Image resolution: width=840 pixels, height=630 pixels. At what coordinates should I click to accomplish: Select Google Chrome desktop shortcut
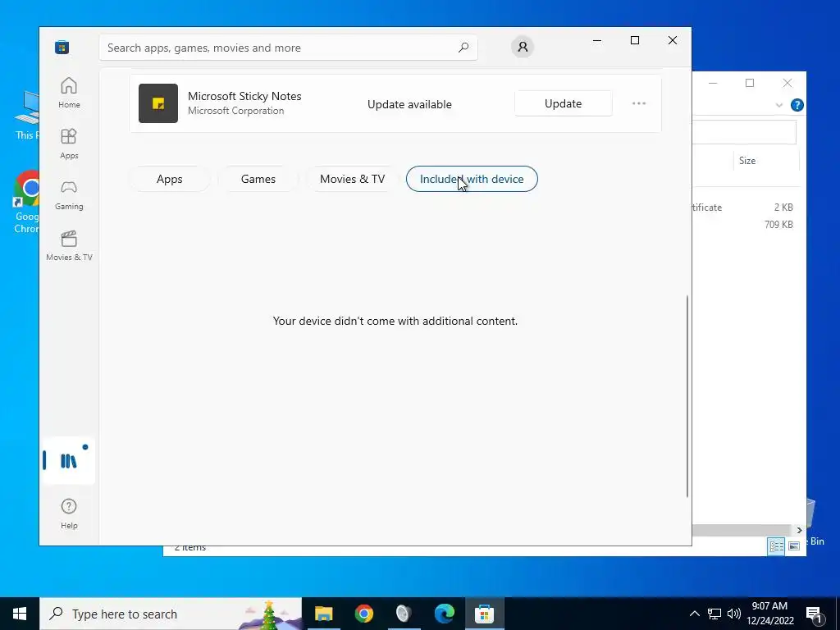[27, 203]
